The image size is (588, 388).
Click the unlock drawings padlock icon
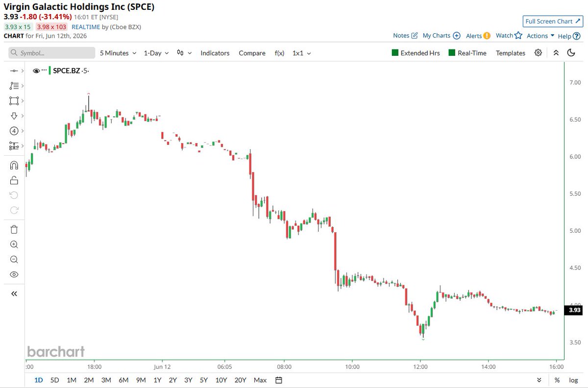point(14,180)
